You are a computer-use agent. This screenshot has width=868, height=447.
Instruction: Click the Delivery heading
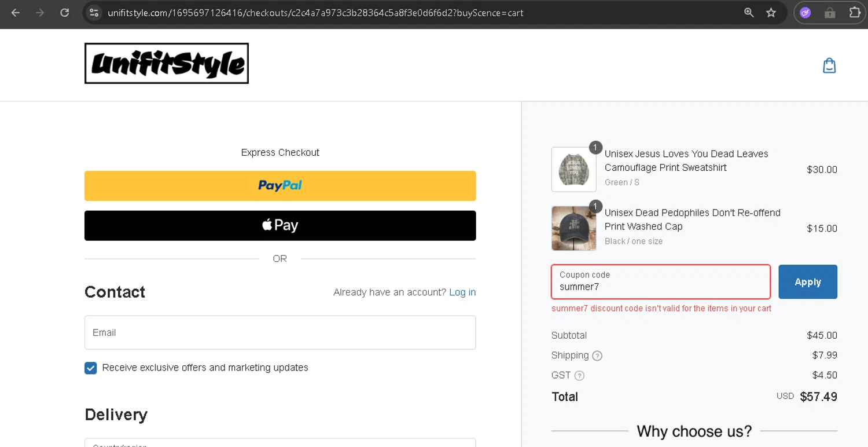[116, 415]
